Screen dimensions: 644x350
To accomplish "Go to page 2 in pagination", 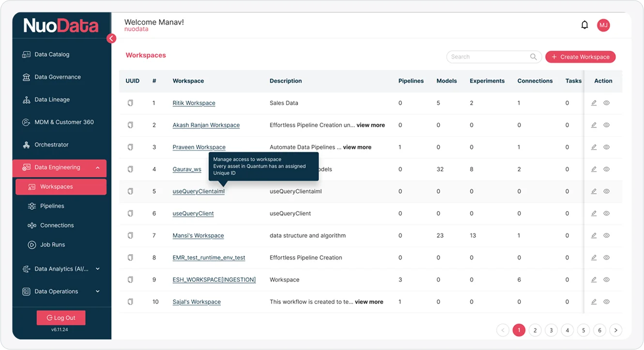I will [535, 331].
